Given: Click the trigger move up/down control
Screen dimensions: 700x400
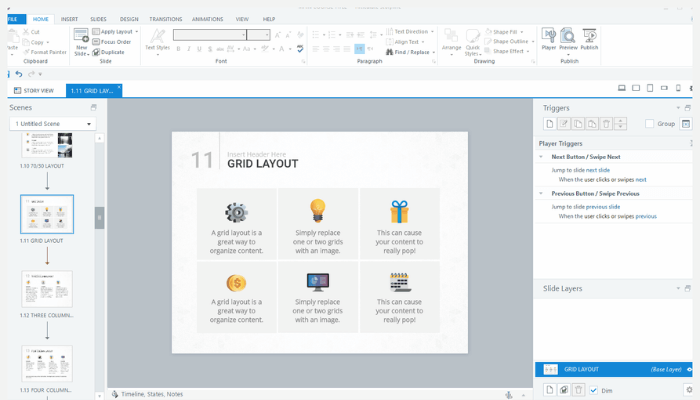Looking at the screenshot, I should 621,124.
